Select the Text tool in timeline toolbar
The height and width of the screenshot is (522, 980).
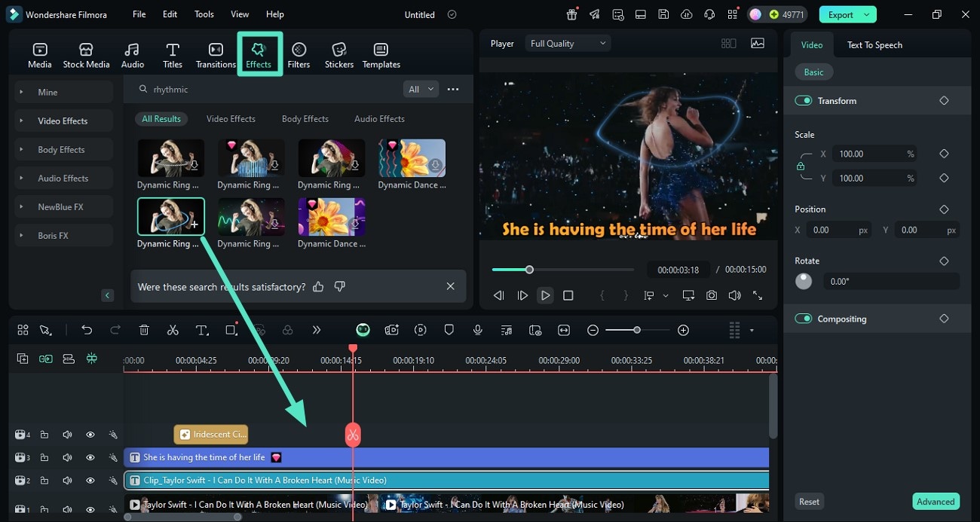click(202, 330)
